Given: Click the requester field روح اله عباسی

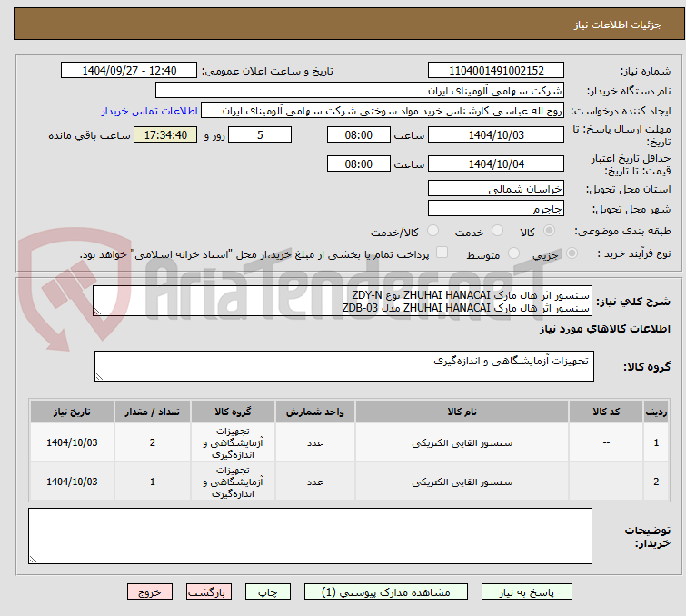Looking at the screenshot, I should 383,111.
